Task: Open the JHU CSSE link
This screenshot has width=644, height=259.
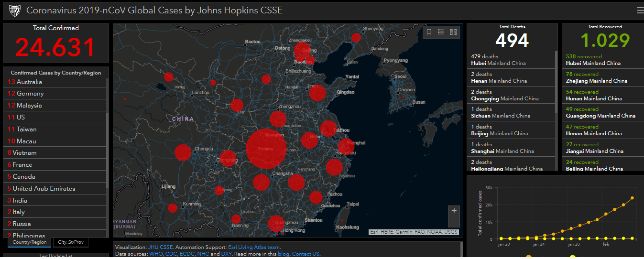Action: click(160, 248)
